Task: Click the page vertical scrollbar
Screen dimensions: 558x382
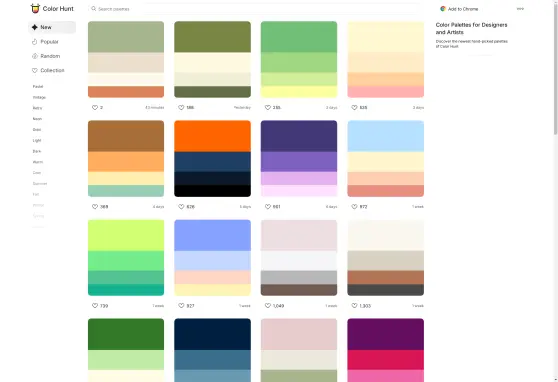Action: point(556,68)
